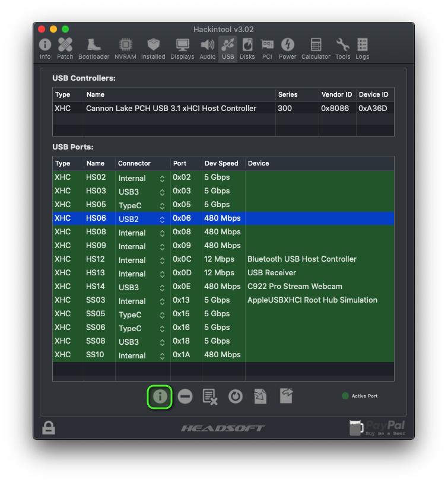Open the PCI devices tab
This screenshot has width=448, height=483.
click(268, 48)
